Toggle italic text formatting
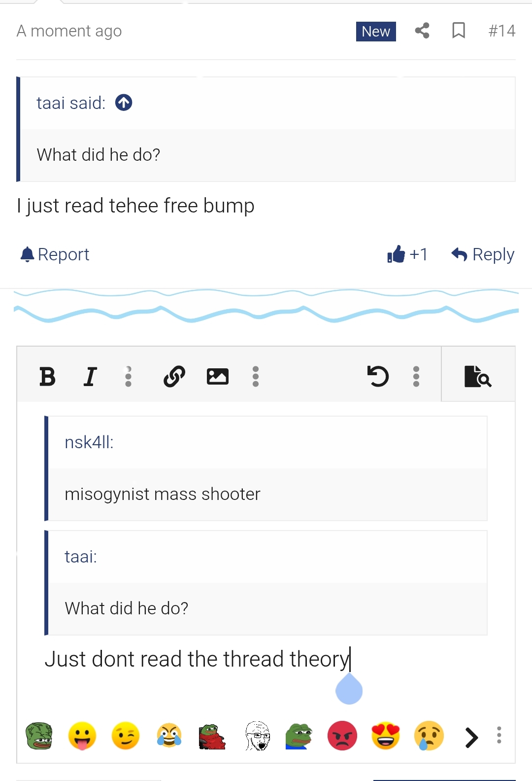Viewport: 532px width, 781px height. [90, 377]
